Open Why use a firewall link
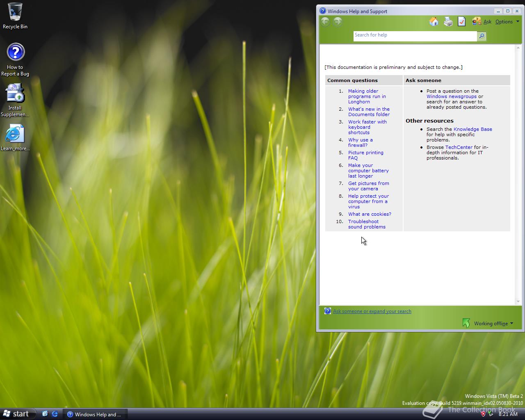Viewport: 525px width, 420px height. 361,143
